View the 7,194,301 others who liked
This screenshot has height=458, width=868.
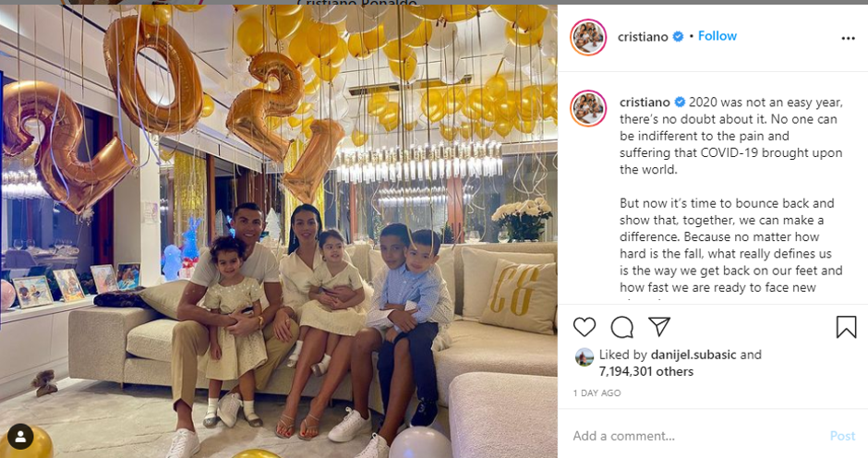646,371
